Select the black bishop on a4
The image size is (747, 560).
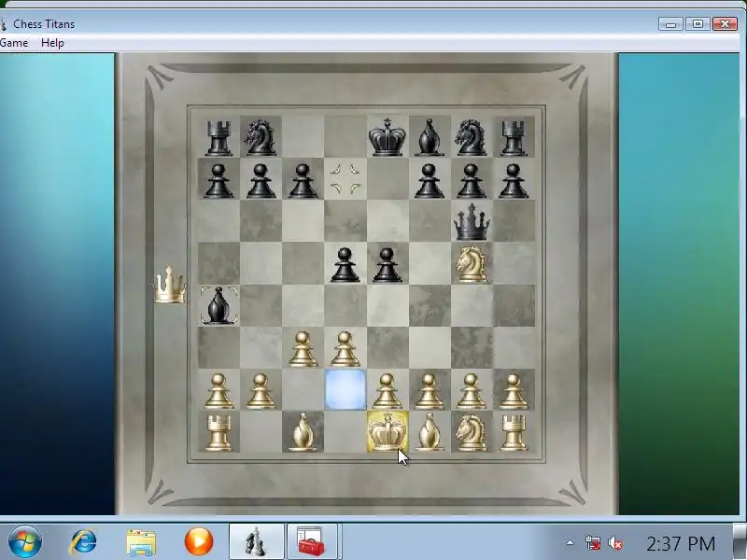[218, 306]
